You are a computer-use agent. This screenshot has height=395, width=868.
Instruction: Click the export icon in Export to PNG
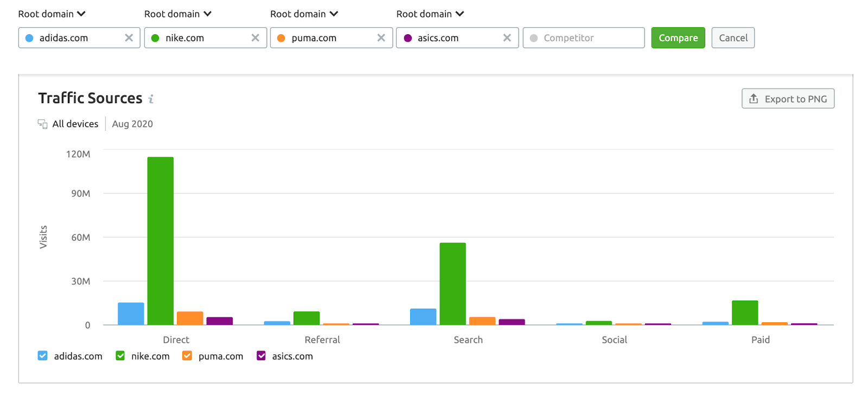point(754,99)
